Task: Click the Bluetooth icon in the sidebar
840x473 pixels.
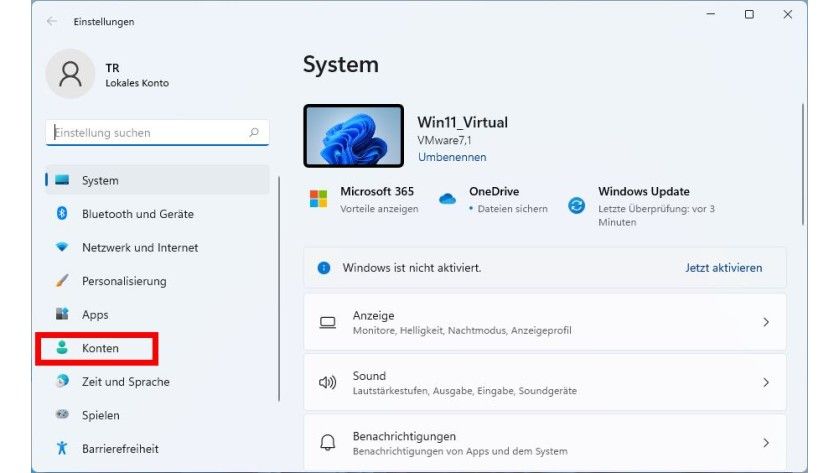Action: coord(62,214)
